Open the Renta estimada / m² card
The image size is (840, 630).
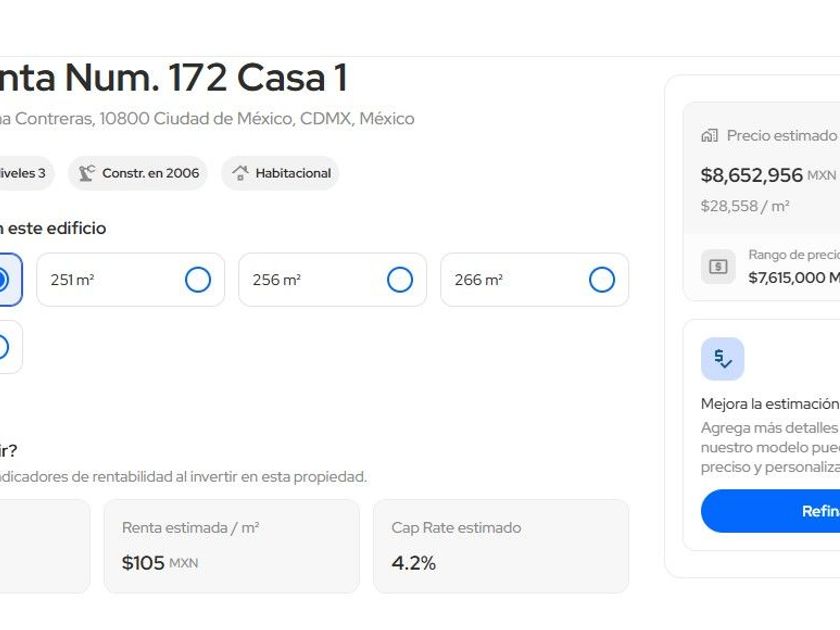[231, 546]
